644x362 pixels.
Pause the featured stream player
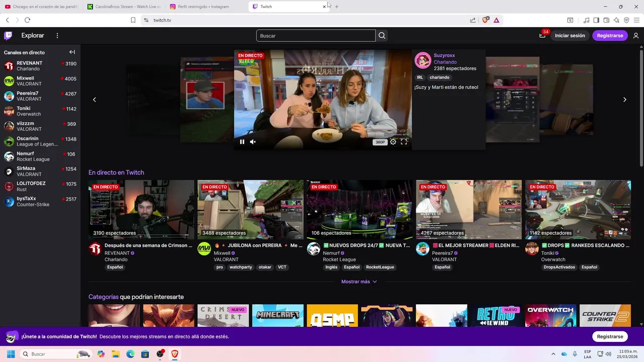[x=242, y=142]
